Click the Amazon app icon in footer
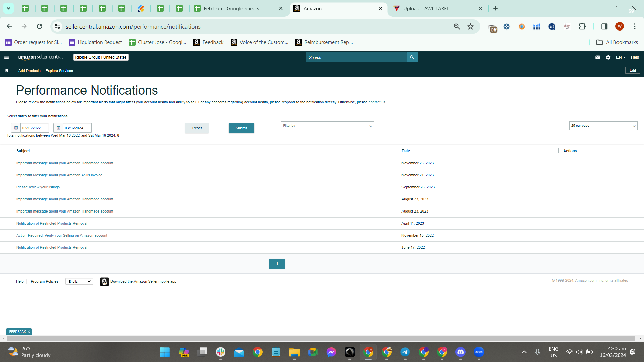The width and height of the screenshot is (644, 362). (104, 282)
